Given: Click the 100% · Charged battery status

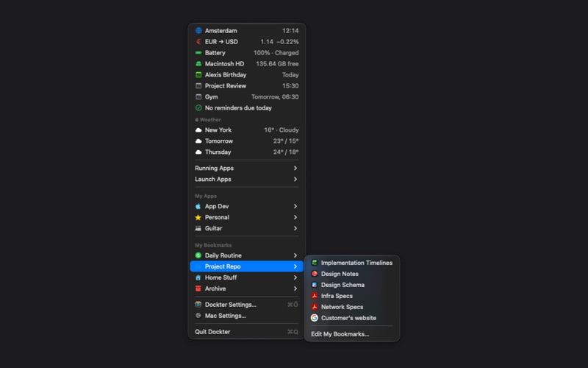Looking at the screenshot, I should click(x=276, y=52).
